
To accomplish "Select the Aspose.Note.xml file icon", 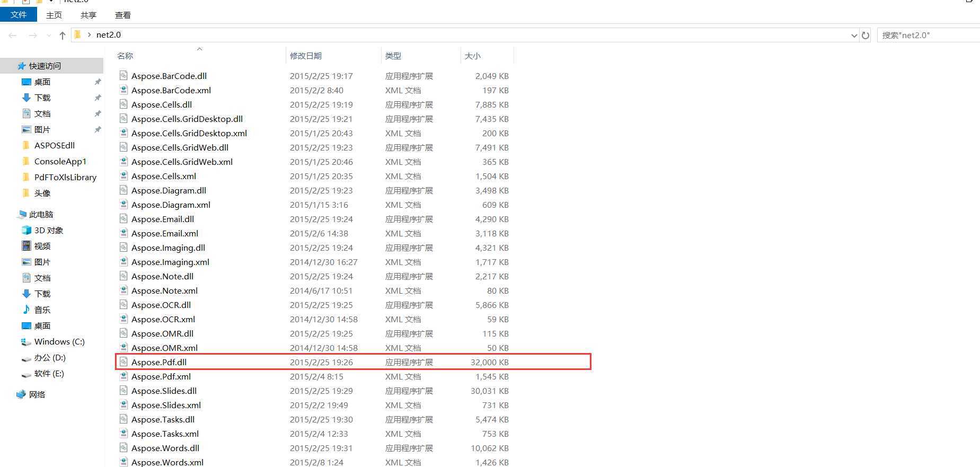I will 123,290.
